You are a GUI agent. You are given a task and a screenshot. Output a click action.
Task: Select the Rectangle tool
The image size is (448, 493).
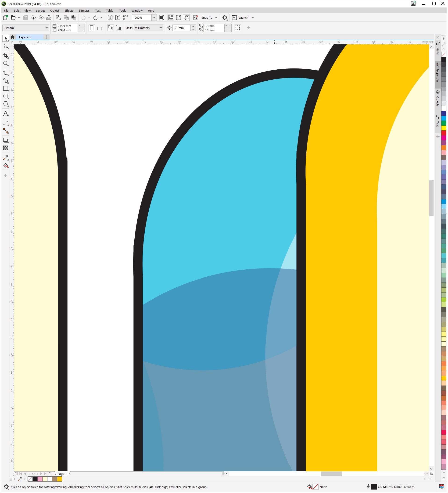click(x=6, y=89)
